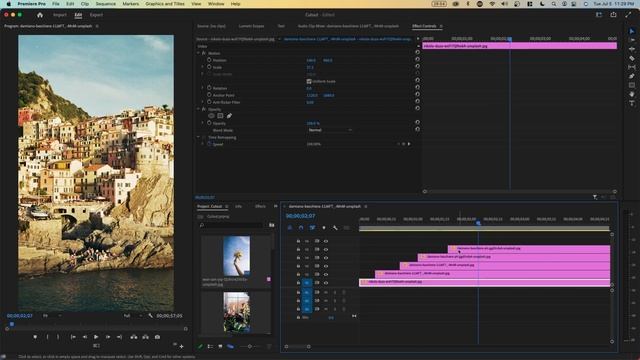Select the Pen tool in the tools panel

click(631, 76)
